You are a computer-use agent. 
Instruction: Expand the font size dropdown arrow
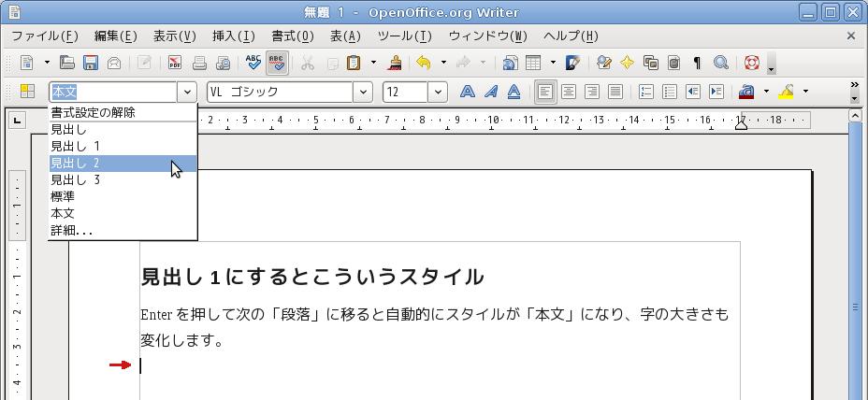point(438,92)
